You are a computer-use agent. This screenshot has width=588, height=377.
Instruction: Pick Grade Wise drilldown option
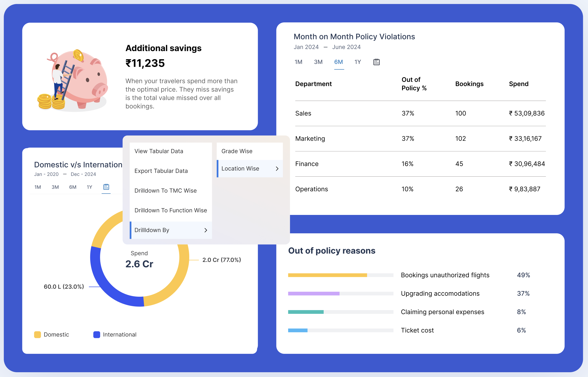[237, 151]
